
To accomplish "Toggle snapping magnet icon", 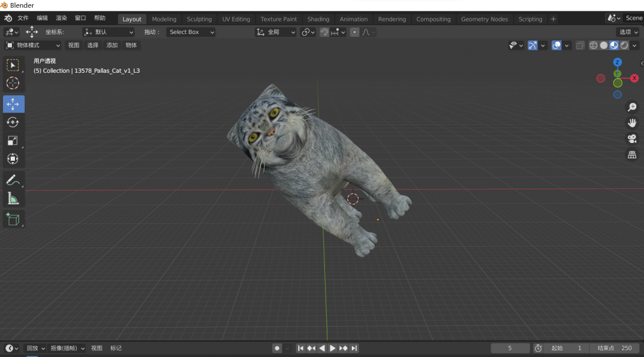I will [324, 32].
